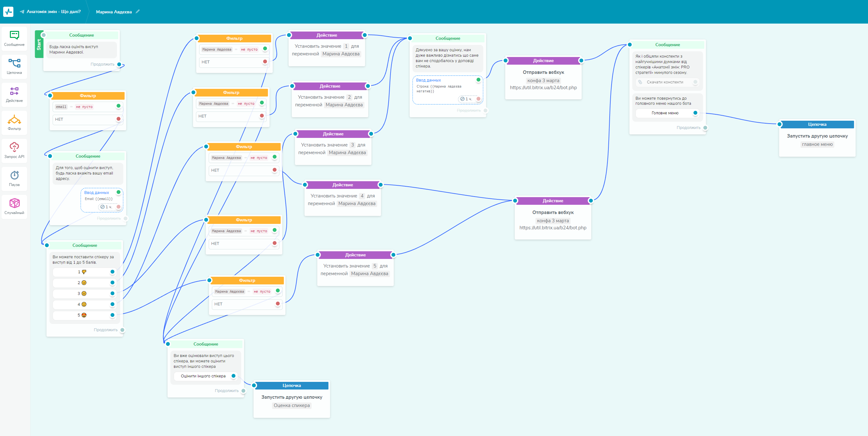
Task: Select the Запрос API element in sidebar
Action: pyautogui.click(x=14, y=151)
